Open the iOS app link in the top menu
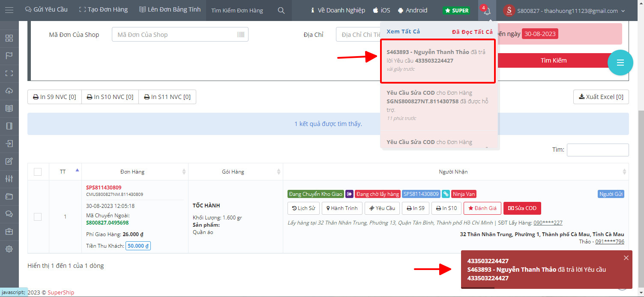 [x=381, y=10]
